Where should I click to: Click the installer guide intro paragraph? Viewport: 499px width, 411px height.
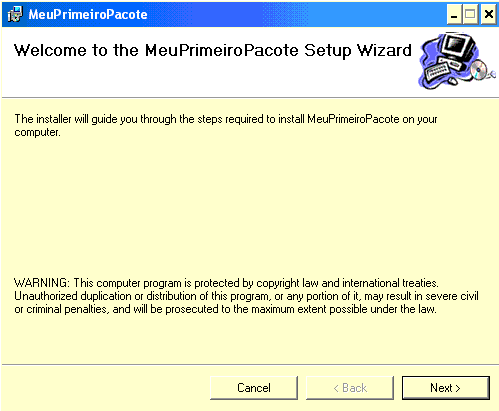pyautogui.click(x=226, y=126)
